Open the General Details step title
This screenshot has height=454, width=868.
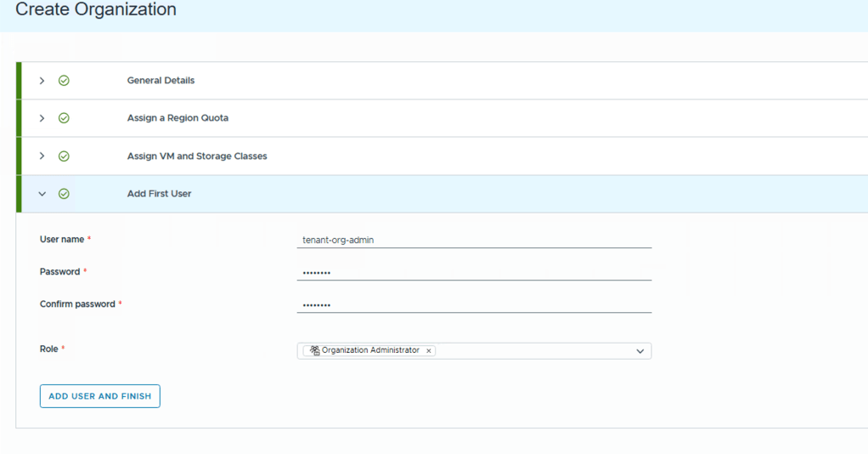coord(161,81)
